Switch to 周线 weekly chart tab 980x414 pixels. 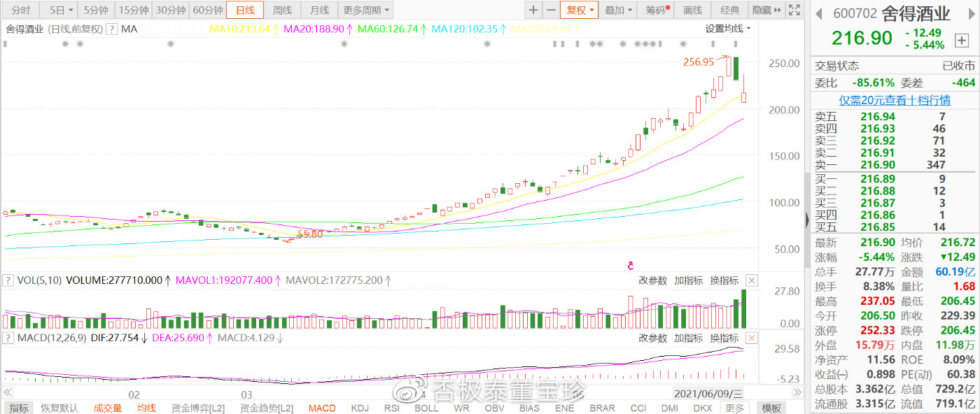pyautogui.click(x=282, y=10)
